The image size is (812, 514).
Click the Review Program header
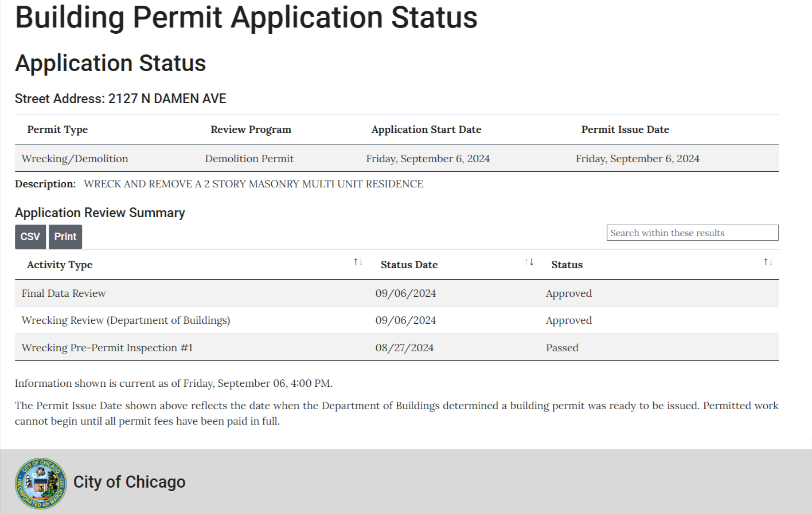tap(251, 130)
